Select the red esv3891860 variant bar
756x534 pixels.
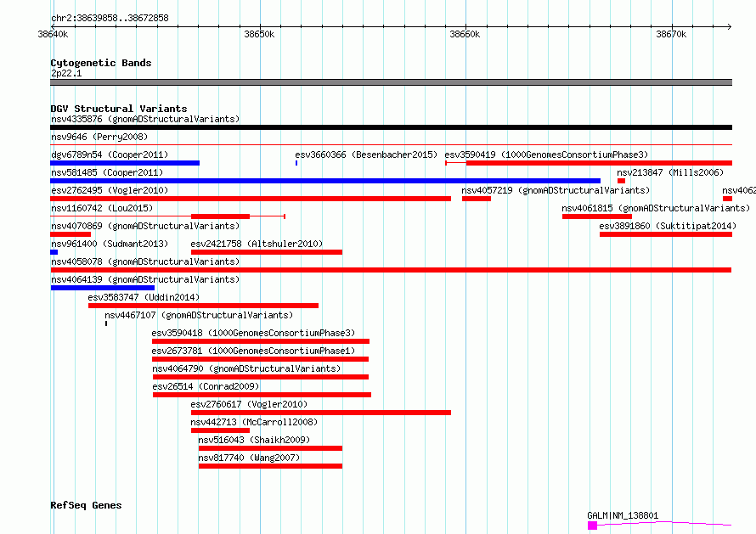666,234
